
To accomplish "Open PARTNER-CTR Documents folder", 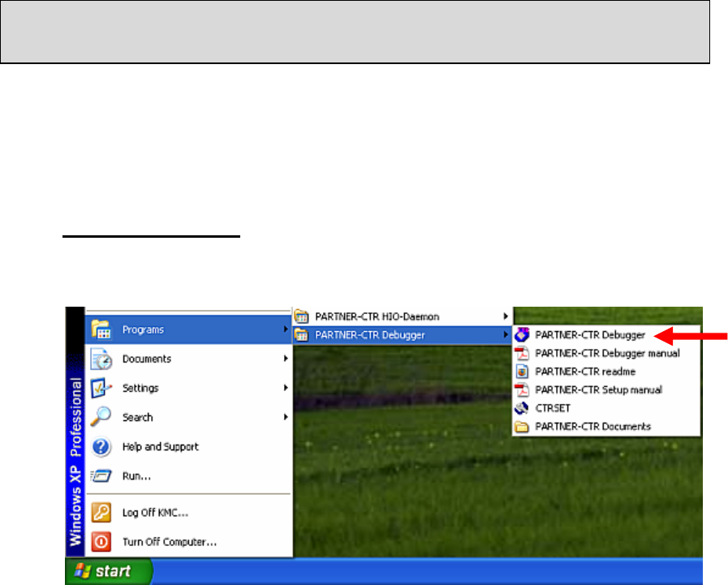I will pyautogui.click(x=606, y=426).
